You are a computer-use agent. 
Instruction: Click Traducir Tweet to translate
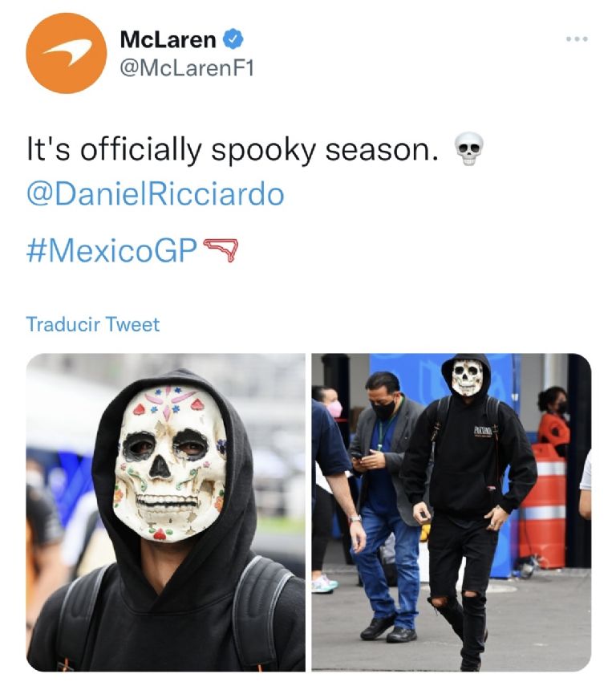92,324
